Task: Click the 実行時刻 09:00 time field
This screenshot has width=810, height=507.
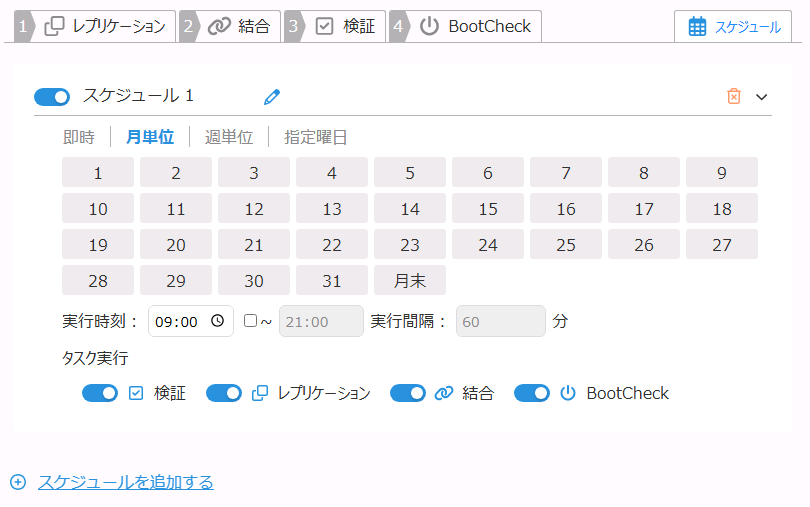Action: point(178,322)
